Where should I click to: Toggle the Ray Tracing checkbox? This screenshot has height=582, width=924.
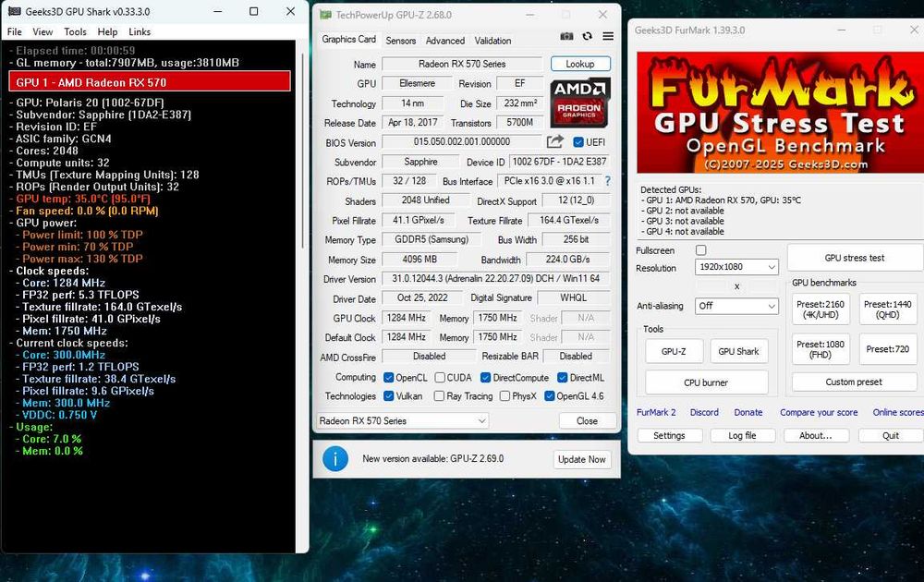point(439,396)
